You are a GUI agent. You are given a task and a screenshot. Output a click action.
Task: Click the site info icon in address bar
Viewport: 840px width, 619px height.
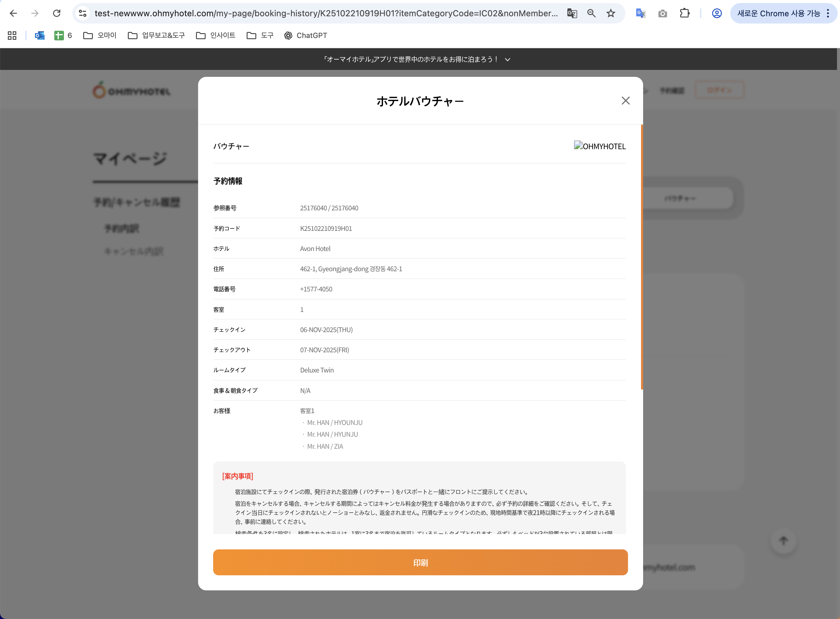83,14
